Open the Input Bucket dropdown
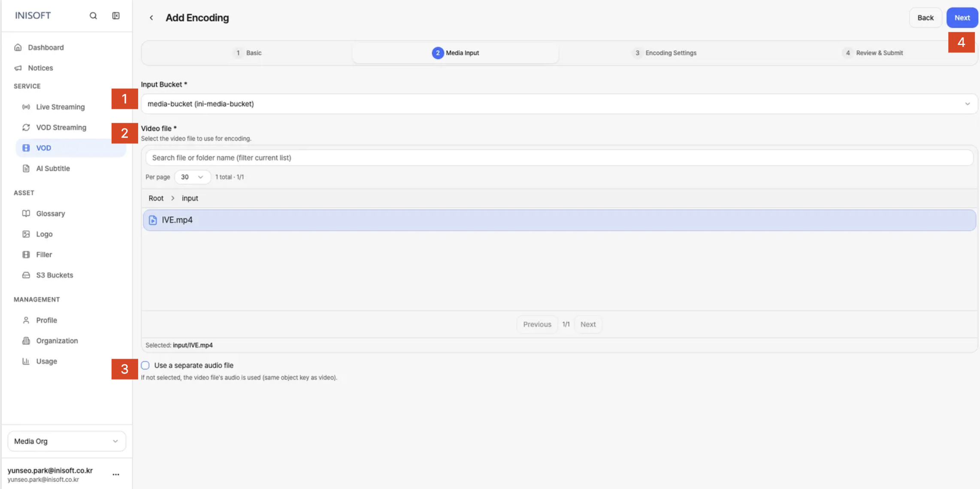Viewport: 980px width, 489px height. [559, 104]
